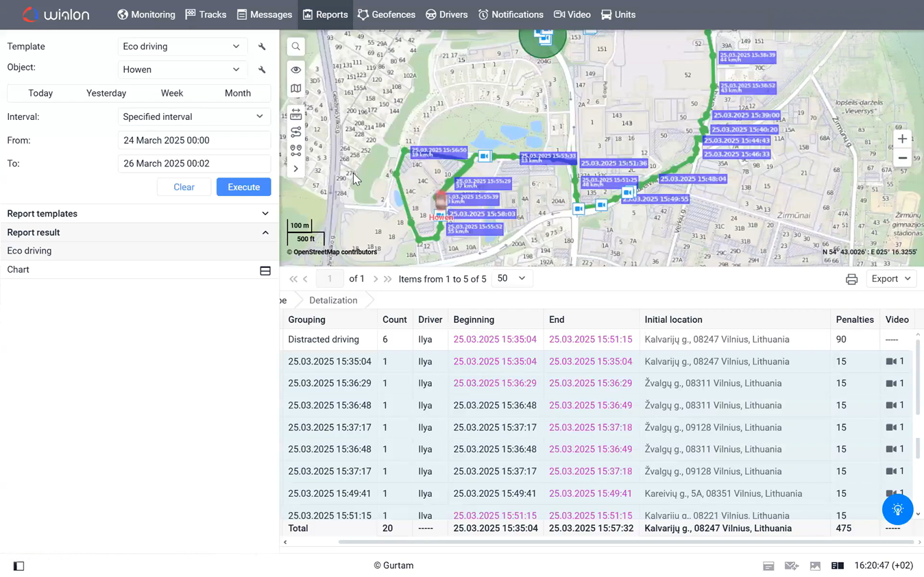
Task: Go to the next results page
Action: pyautogui.click(x=376, y=279)
